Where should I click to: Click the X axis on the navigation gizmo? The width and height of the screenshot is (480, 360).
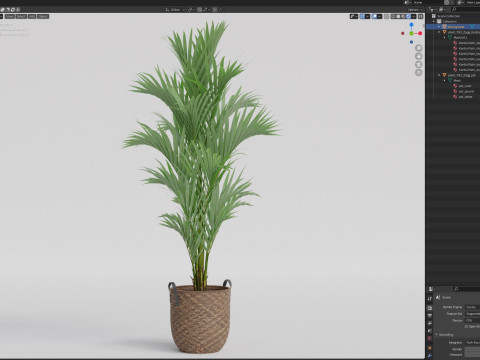pyautogui.click(x=420, y=33)
